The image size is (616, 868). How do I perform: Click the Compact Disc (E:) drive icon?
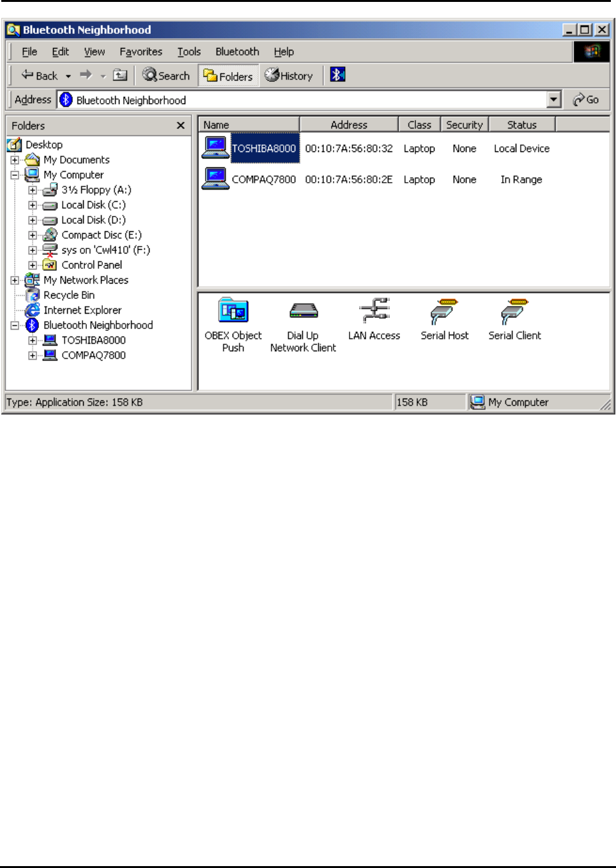tap(50, 234)
